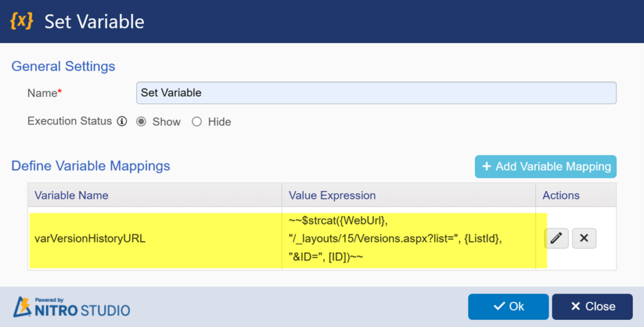Select the Hide execution status radio button
644x327 pixels.
[197, 122]
